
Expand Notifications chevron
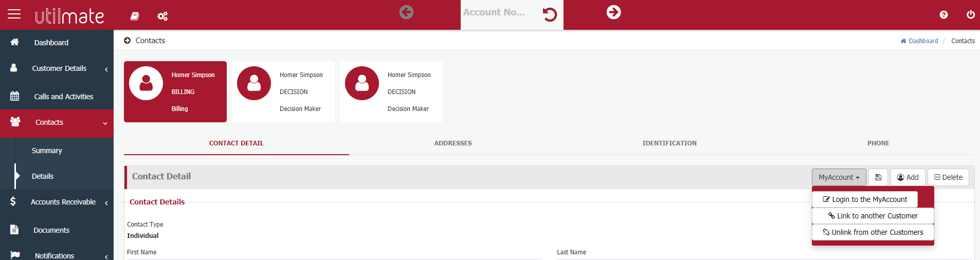tap(106, 256)
